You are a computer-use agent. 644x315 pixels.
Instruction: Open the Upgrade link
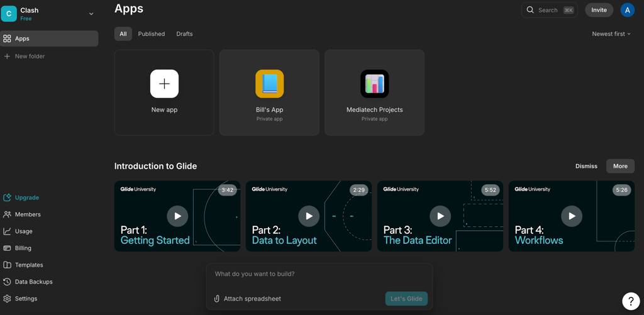coord(27,197)
